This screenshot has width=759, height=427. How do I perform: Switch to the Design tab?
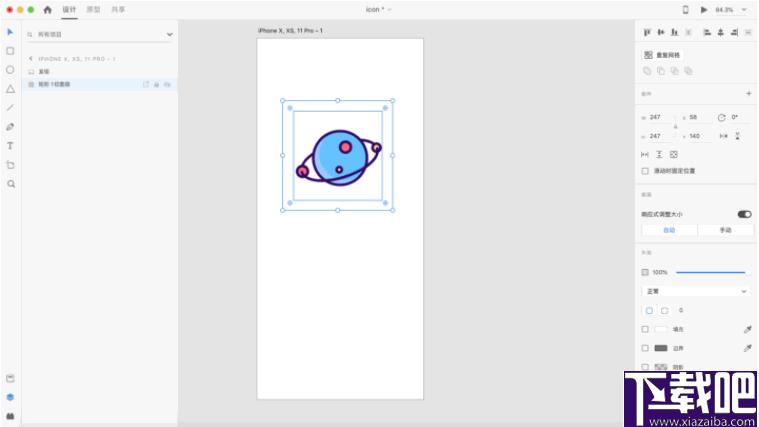pos(69,10)
